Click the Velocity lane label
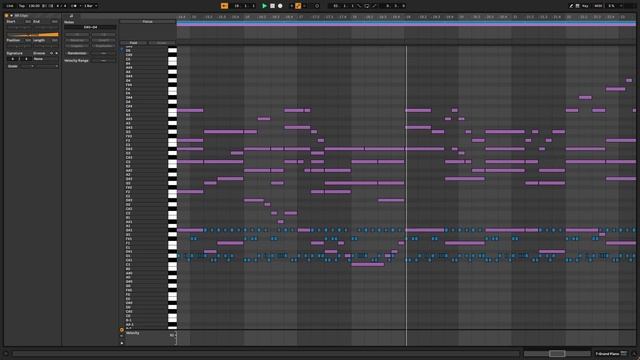Screen dimensions: 640x360 tap(132, 333)
